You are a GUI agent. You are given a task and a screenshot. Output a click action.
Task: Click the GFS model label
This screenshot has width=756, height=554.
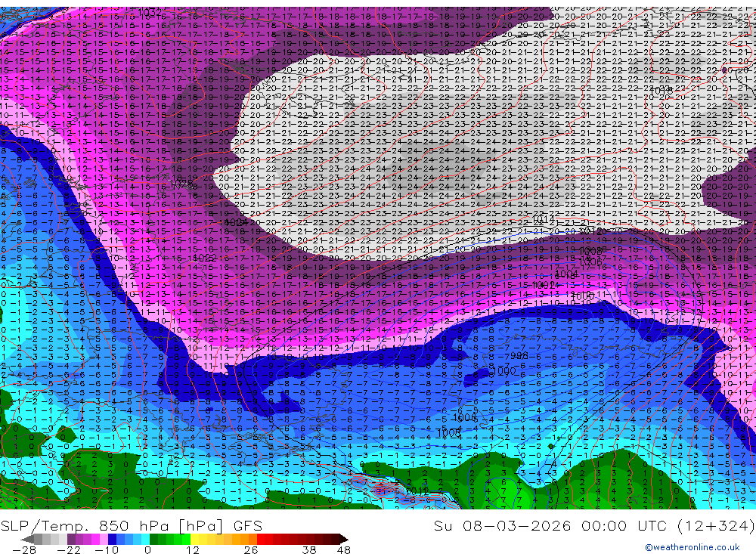pyautogui.click(x=248, y=526)
